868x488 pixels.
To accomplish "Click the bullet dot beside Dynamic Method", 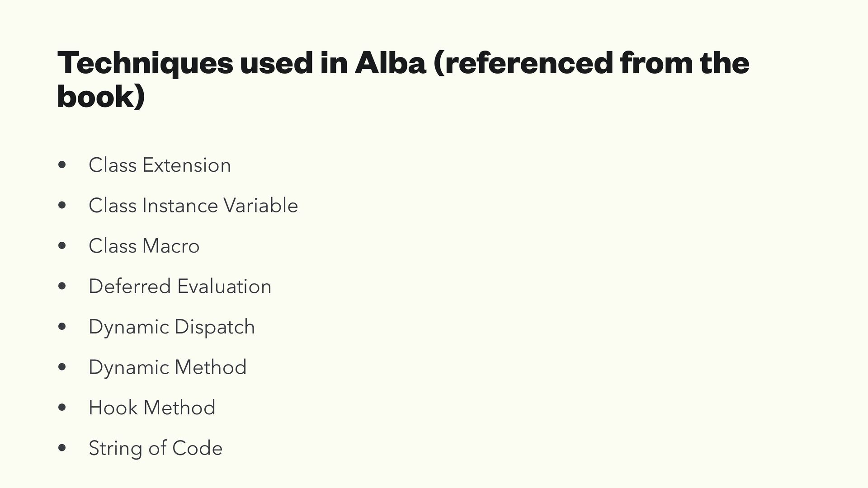I will click(x=62, y=368).
